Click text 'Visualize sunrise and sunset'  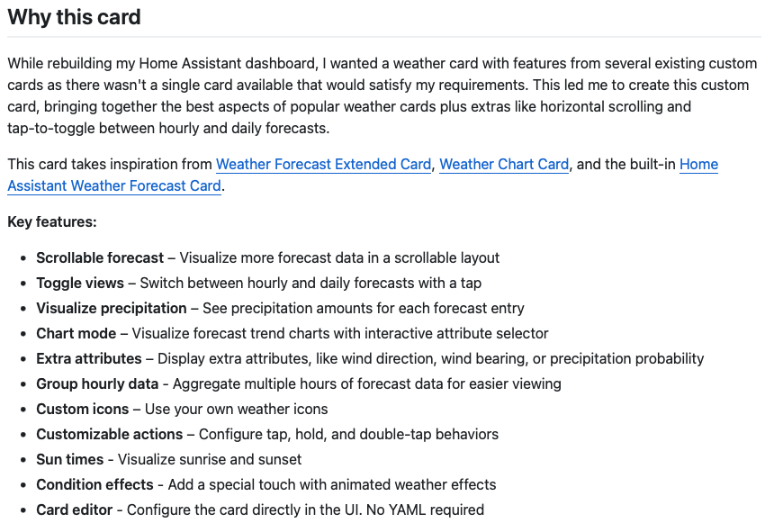tap(210, 459)
